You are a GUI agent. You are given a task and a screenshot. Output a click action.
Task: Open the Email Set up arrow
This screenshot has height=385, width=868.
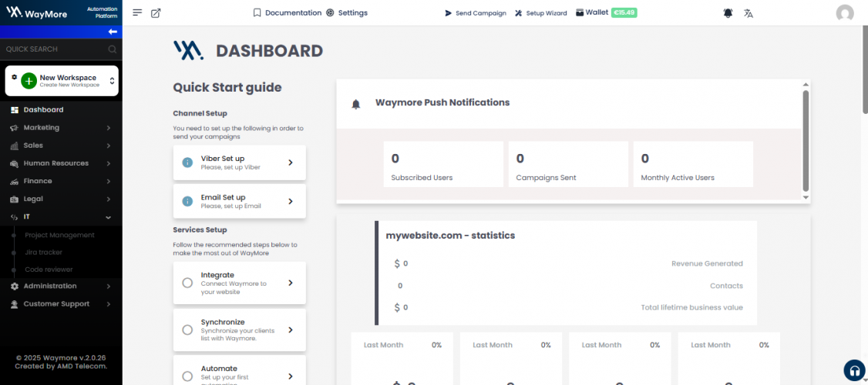[290, 201]
